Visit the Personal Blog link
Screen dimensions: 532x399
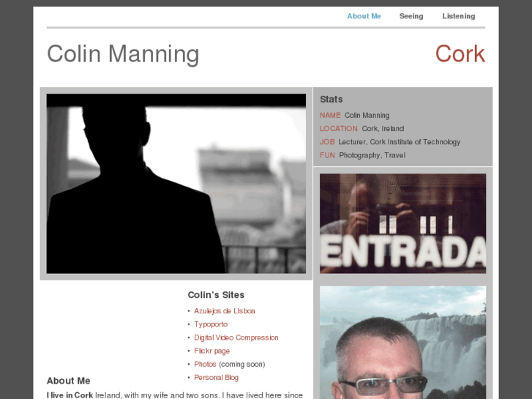[216, 378]
